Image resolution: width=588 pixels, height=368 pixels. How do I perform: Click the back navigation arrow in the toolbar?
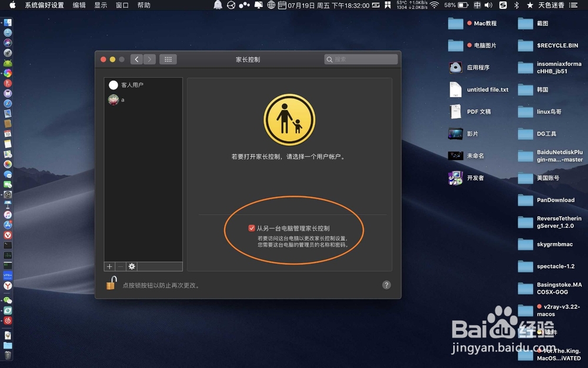[136, 59]
